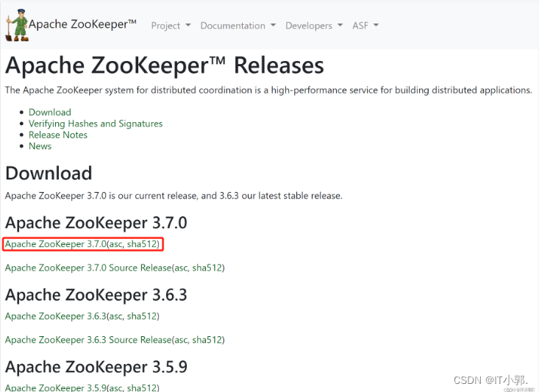Go to the Release Notes link
Screen dimensions: 539x392
click(x=58, y=135)
